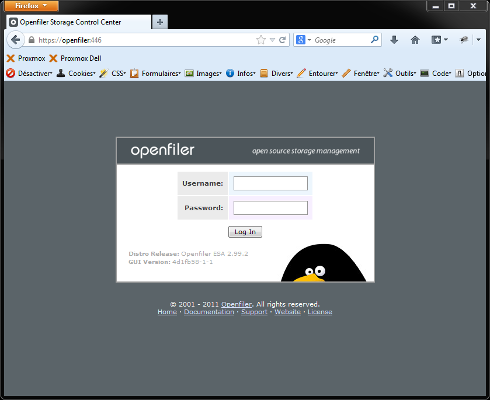Open the Home footer link
Viewport: 490px width, 400px height.
click(167, 312)
